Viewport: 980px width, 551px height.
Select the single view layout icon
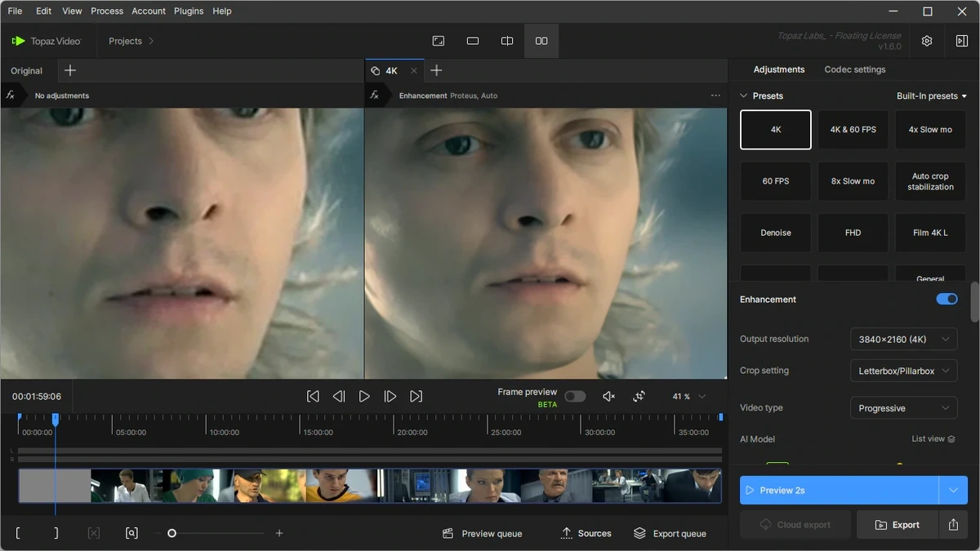(x=473, y=41)
